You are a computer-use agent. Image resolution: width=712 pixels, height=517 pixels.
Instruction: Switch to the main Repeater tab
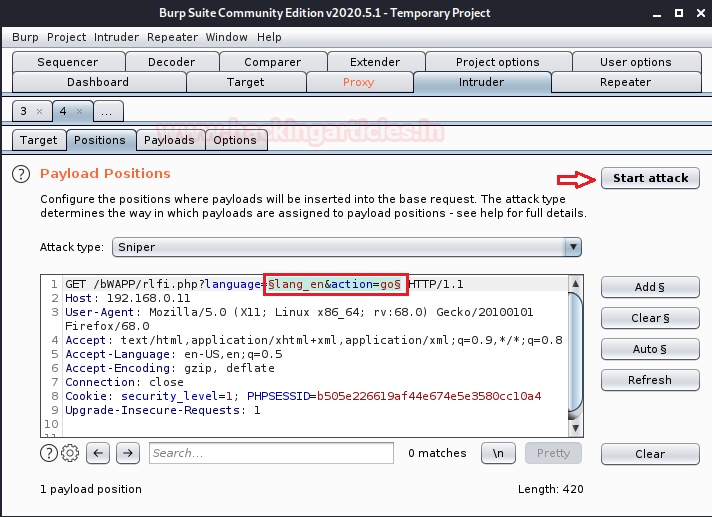coord(625,82)
